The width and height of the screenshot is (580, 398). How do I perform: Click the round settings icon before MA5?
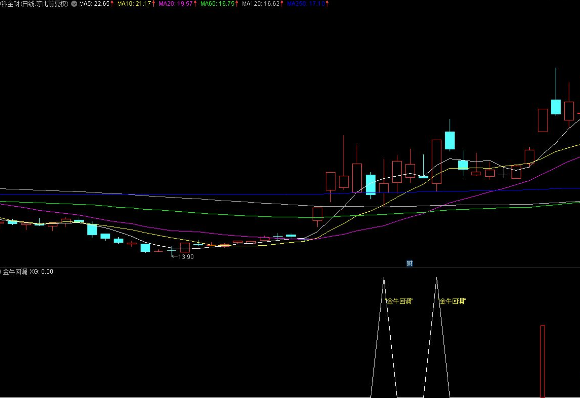74,4
